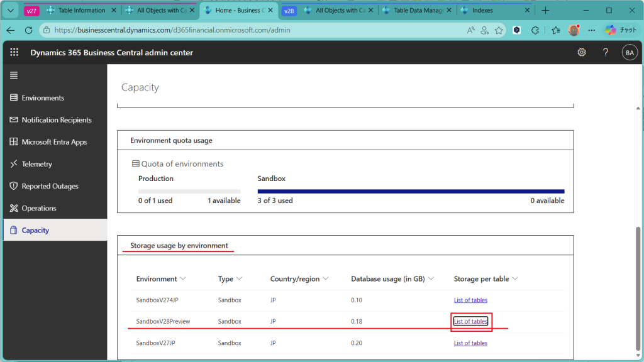The image size is (644, 362).
Task: Expand the Storage per table column chevron
Action: tap(516, 278)
